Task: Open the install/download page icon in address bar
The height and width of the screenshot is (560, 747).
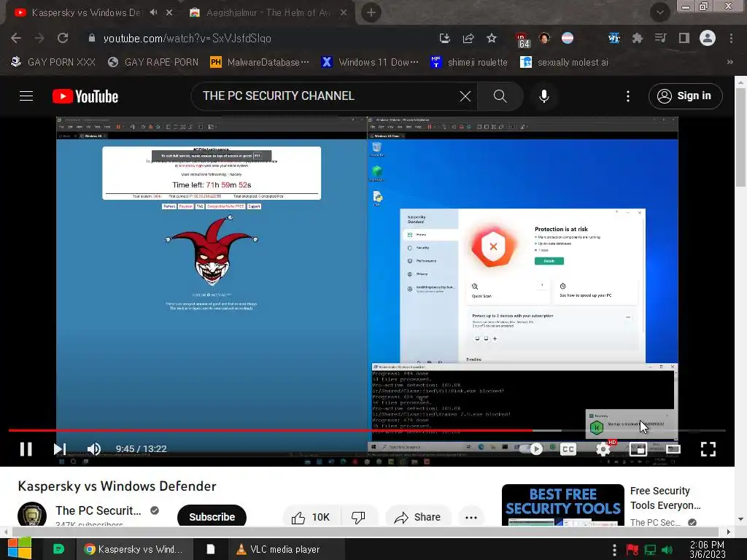Action: point(444,38)
